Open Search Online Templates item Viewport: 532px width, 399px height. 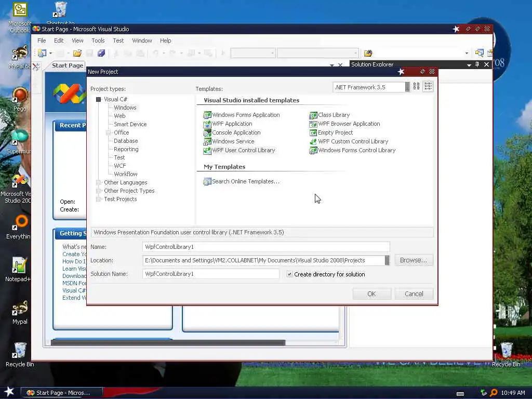click(242, 181)
